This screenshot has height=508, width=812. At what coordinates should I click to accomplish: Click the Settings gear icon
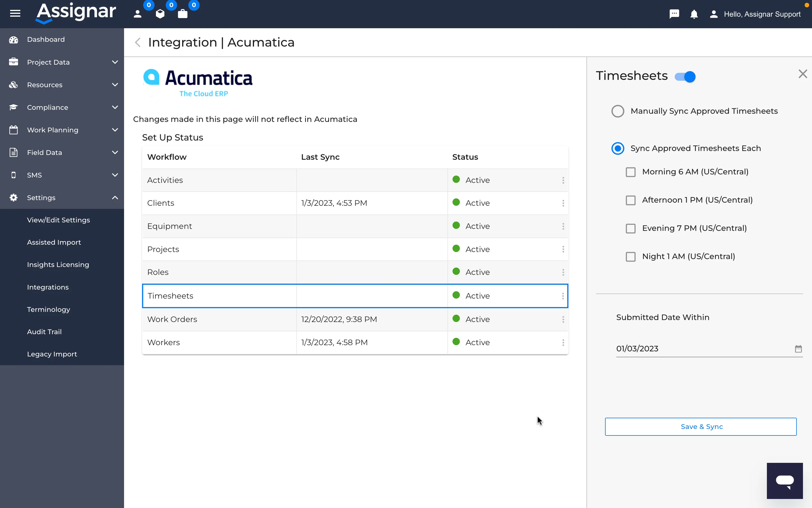[x=14, y=198]
